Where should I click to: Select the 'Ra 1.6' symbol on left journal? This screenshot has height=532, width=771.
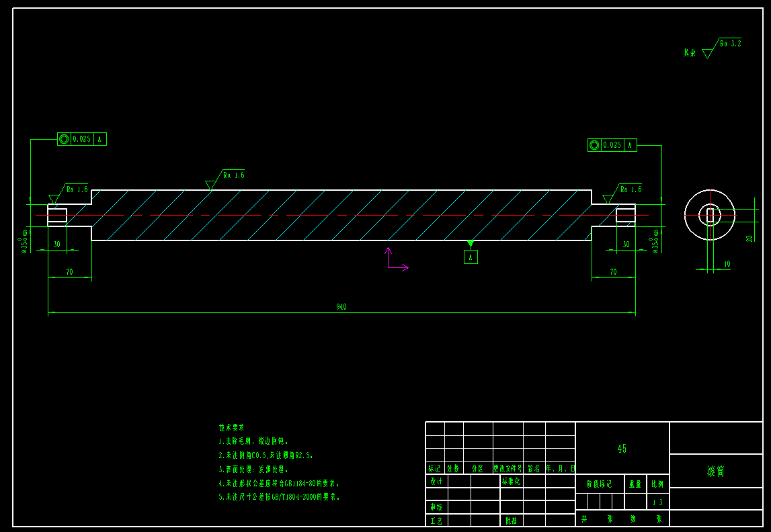[69, 194]
